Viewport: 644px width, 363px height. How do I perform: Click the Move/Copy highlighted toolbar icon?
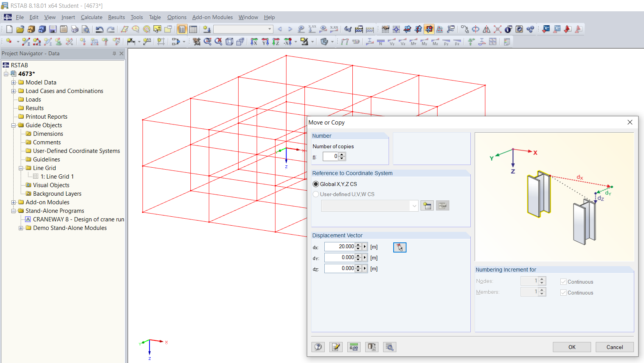(429, 29)
